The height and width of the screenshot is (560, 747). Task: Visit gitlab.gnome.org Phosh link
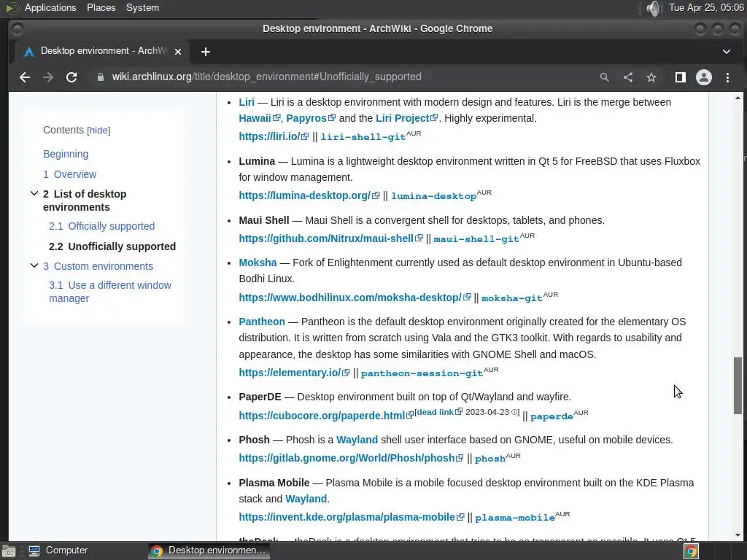click(351, 458)
